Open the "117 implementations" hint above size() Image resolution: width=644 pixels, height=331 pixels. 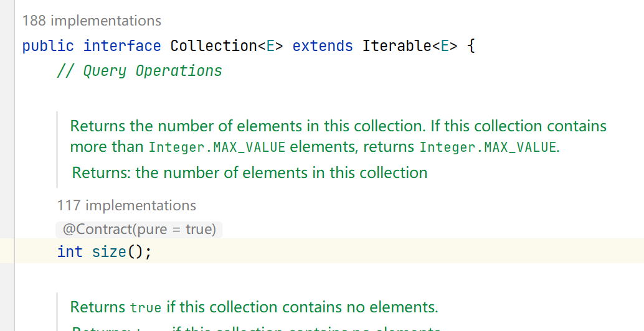click(126, 205)
